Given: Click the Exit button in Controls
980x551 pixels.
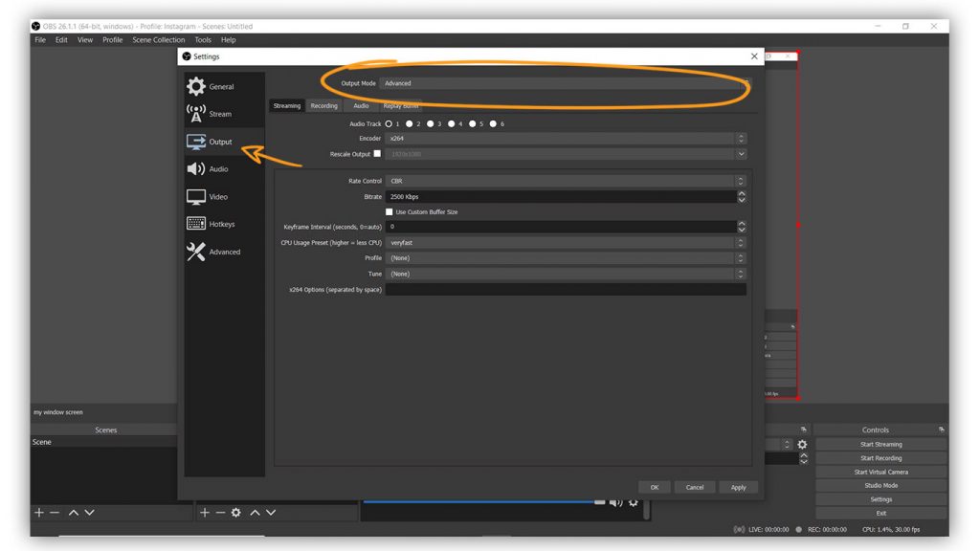Looking at the screenshot, I should point(880,513).
